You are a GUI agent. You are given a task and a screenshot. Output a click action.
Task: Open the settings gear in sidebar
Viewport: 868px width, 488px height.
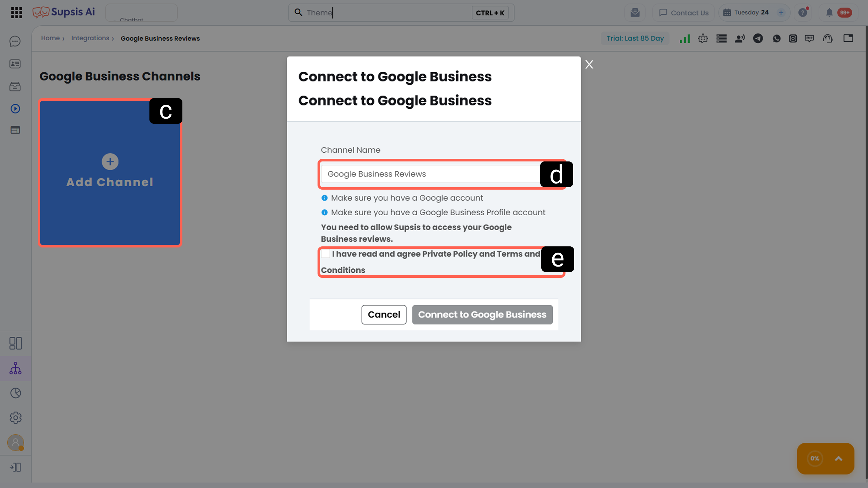15,418
